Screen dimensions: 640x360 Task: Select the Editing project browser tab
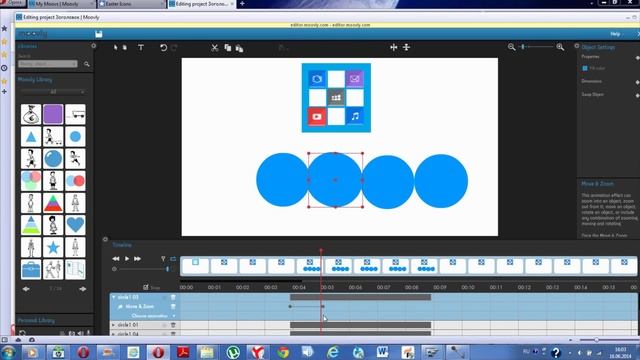coord(202,4)
